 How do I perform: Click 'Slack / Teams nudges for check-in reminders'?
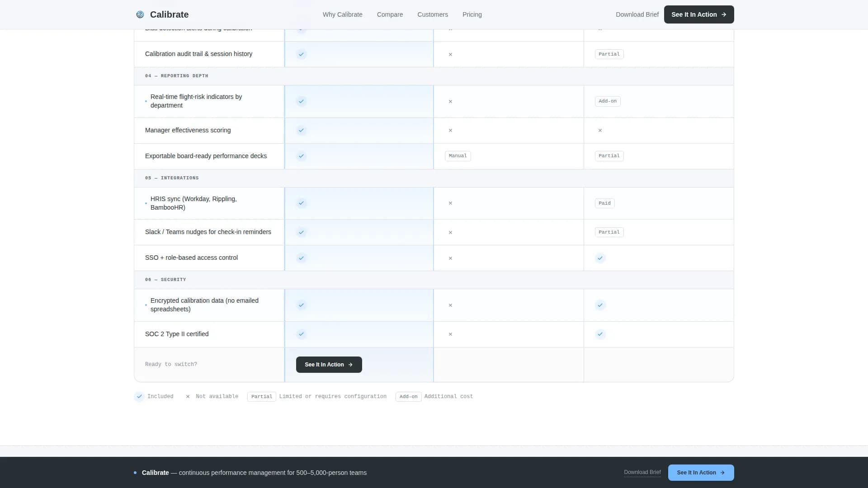[208, 232]
